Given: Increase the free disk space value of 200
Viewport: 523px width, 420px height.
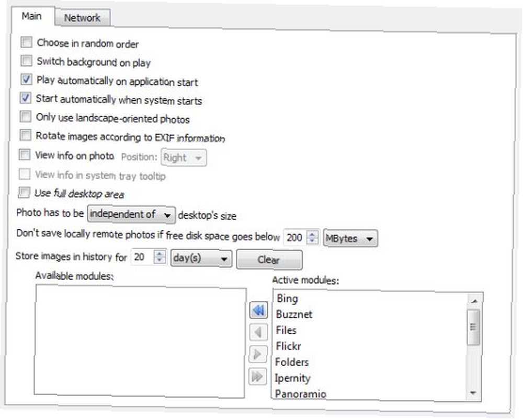Looking at the screenshot, I should [x=312, y=234].
